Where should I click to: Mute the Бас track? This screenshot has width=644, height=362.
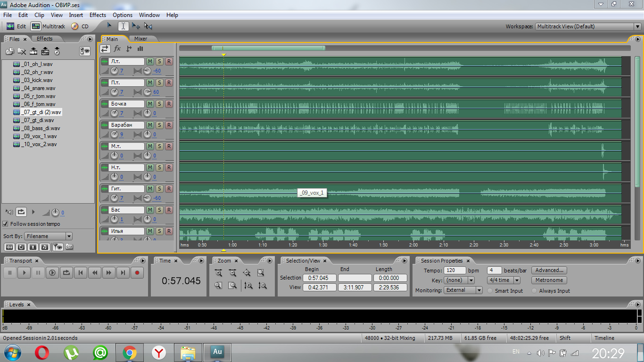point(150,210)
